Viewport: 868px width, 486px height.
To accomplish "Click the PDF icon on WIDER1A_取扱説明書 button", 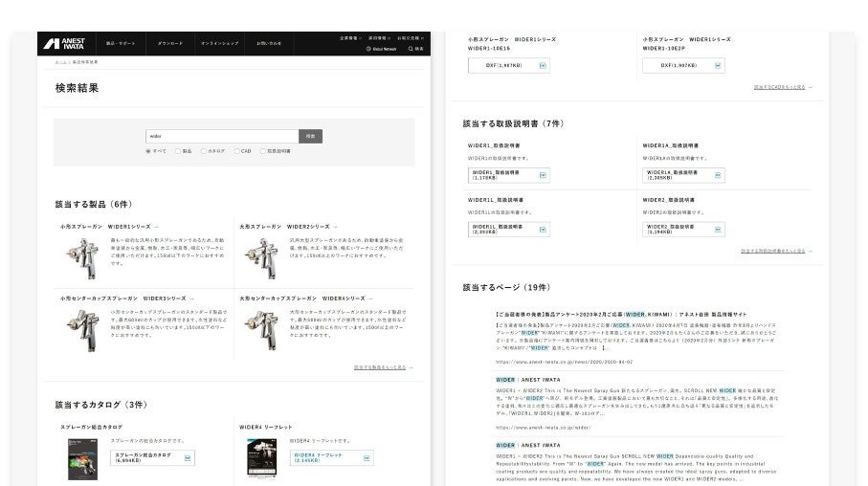I will (x=718, y=175).
